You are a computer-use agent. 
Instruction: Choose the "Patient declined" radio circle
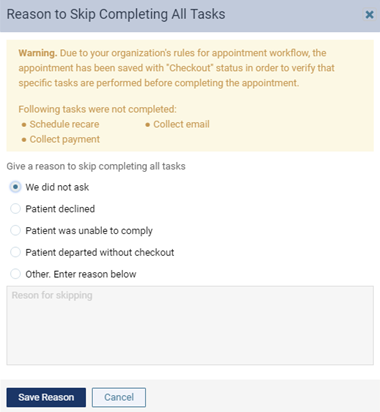(x=15, y=209)
